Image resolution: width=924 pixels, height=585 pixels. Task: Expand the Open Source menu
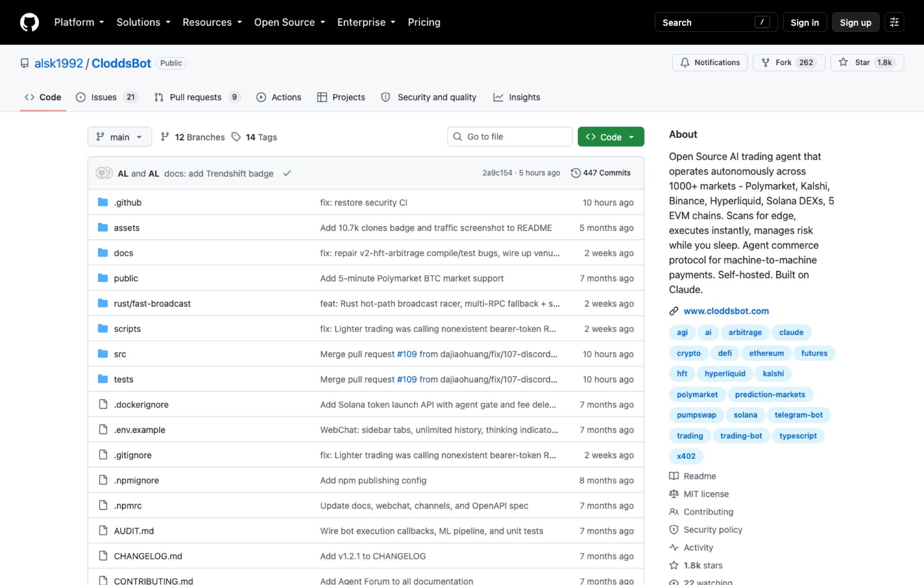point(289,22)
